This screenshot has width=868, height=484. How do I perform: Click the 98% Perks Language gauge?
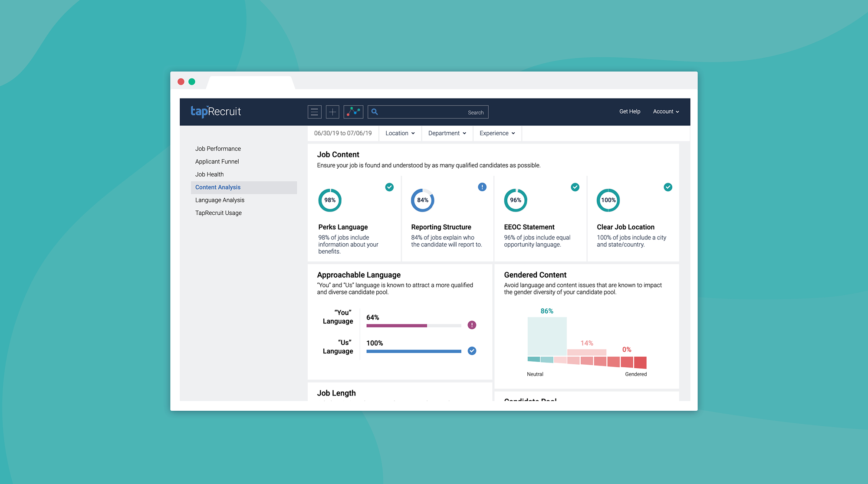[x=330, y=200]
